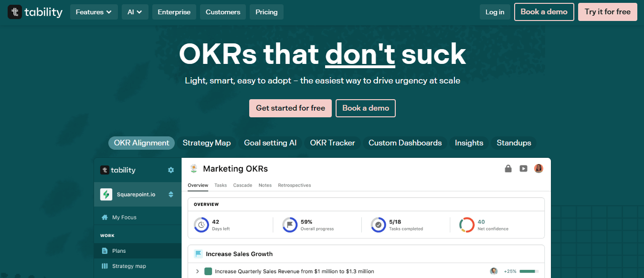Open the Notes plan tab
This screenshot has width=644, height=278.
click(x=265, y=185)
